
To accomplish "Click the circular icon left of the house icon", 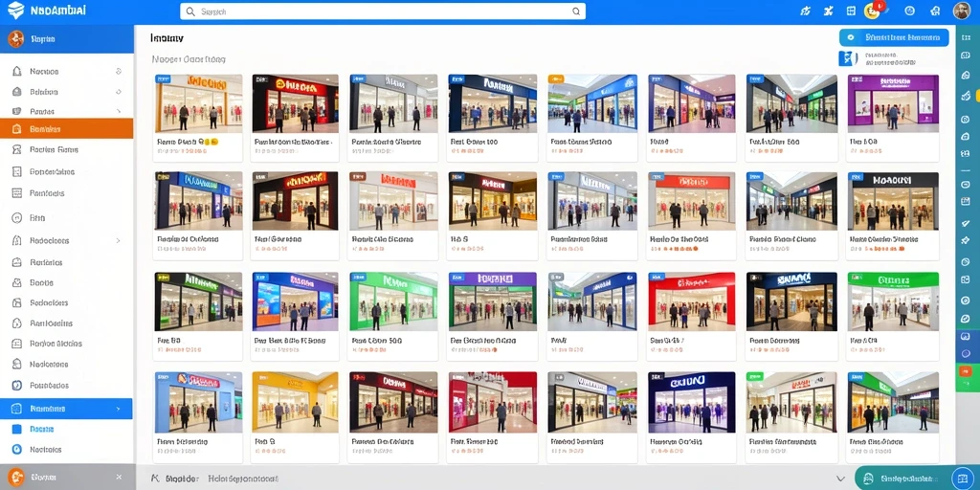I will click(x=909, y=11).
